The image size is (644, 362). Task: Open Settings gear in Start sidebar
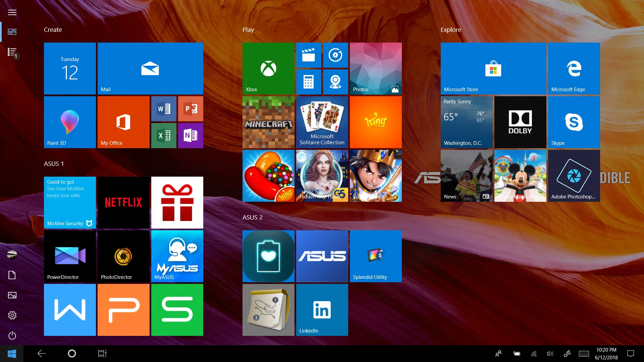coord(12,315)
